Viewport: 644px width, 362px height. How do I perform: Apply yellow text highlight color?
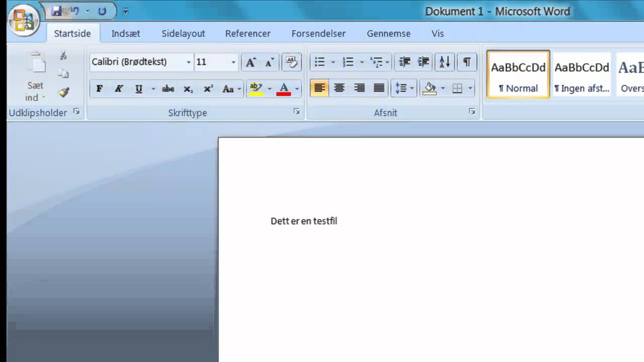pyautogui.click(x=257, y=89)
